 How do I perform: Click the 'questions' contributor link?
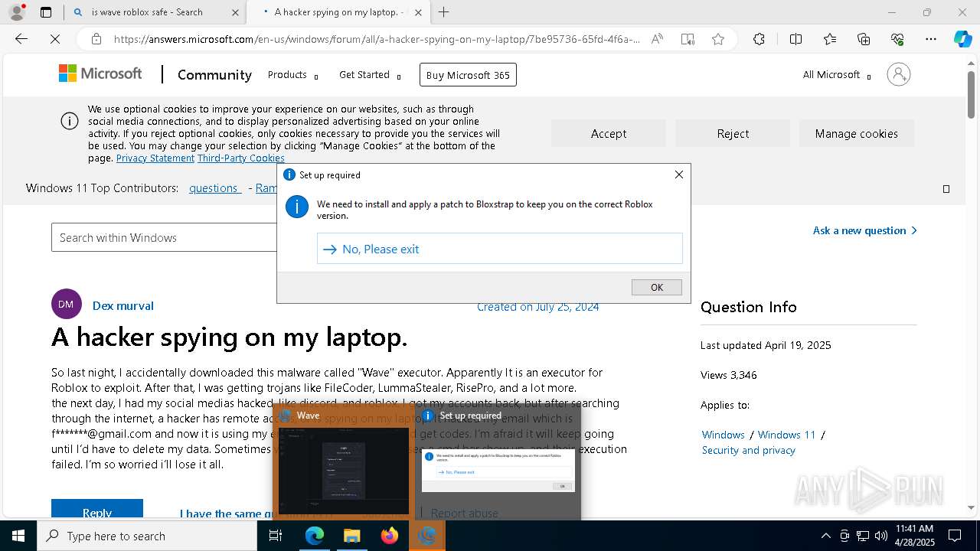215,187
